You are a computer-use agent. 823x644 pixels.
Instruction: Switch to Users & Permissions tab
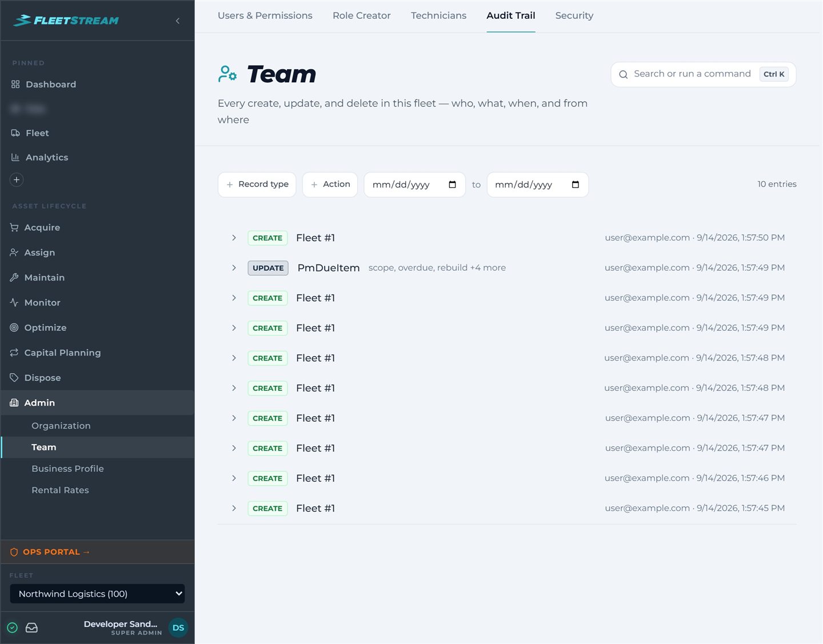tap(265, 16)
